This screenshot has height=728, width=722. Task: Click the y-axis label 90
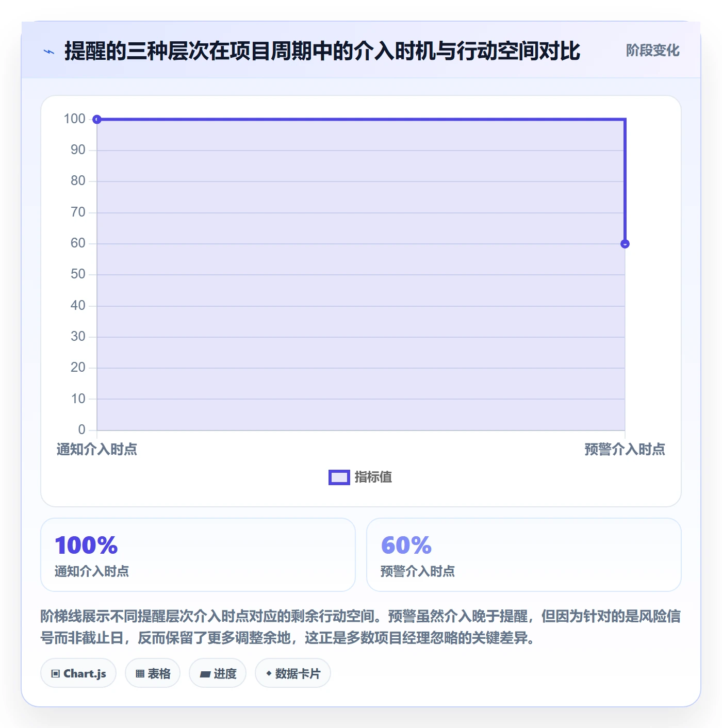click(78, 150)
